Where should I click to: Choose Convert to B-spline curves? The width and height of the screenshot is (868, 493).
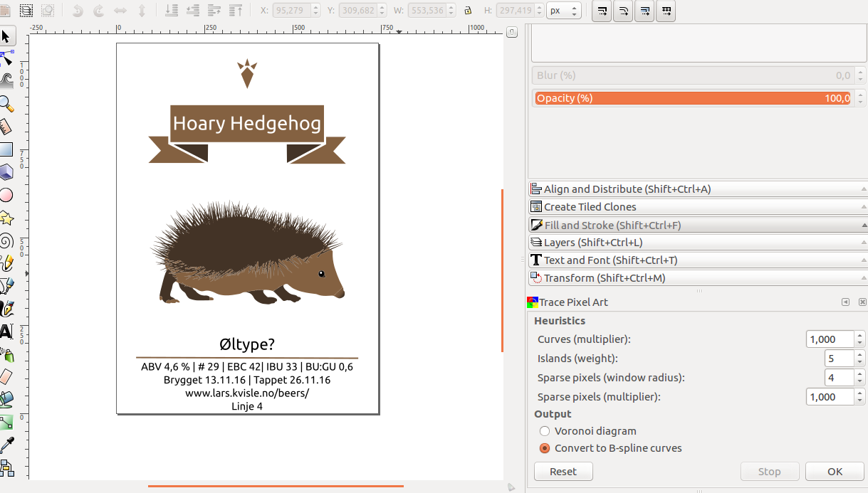(545, 448)
